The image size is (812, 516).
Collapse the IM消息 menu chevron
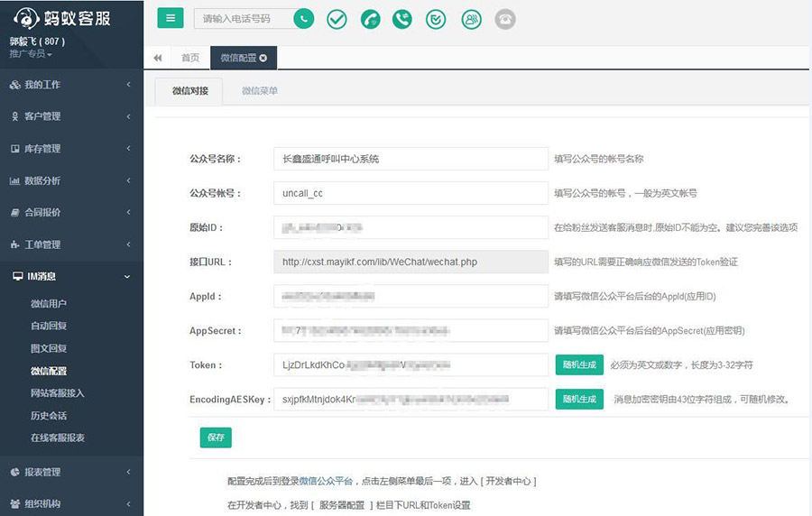127,277
